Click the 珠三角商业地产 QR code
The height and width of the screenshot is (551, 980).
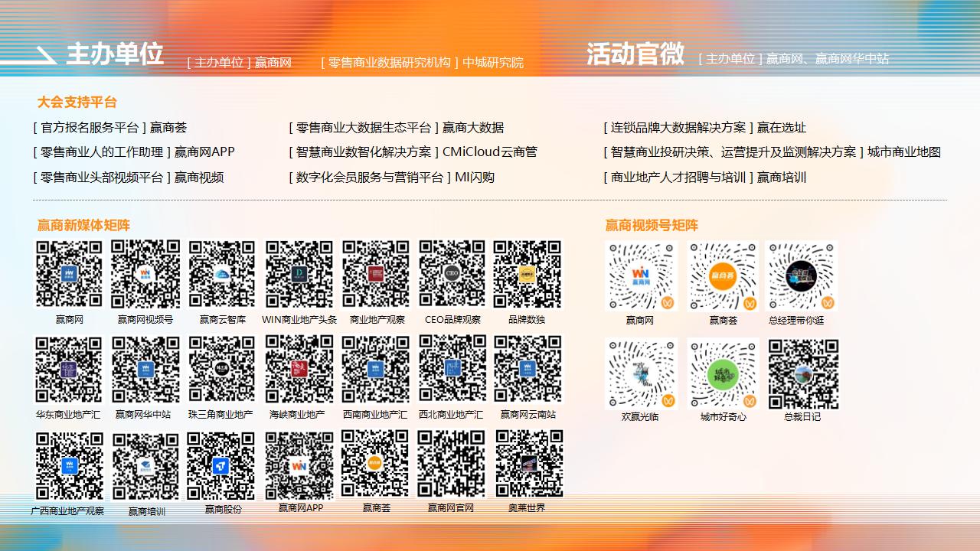[x=222, y=369]
